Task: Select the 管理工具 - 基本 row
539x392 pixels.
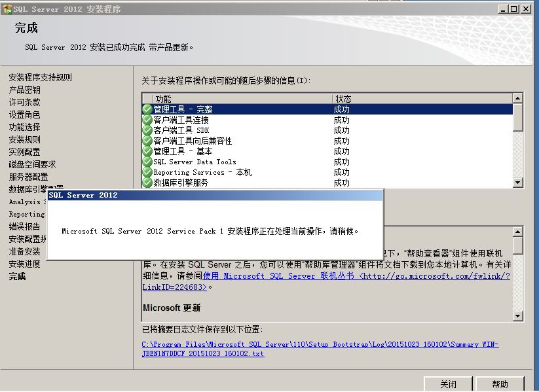Action: pyautogui.click(x=327, y=152)
